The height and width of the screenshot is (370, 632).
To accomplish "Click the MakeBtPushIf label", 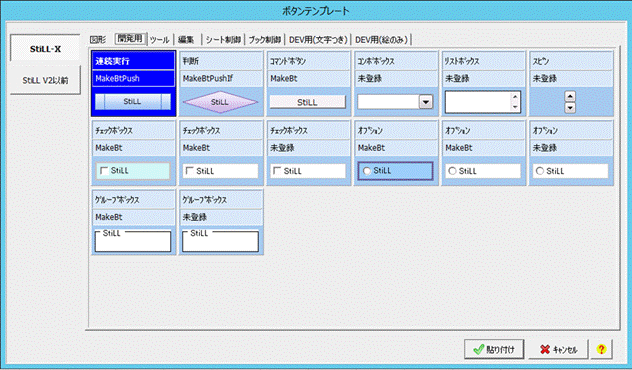I will coord(208,79).
